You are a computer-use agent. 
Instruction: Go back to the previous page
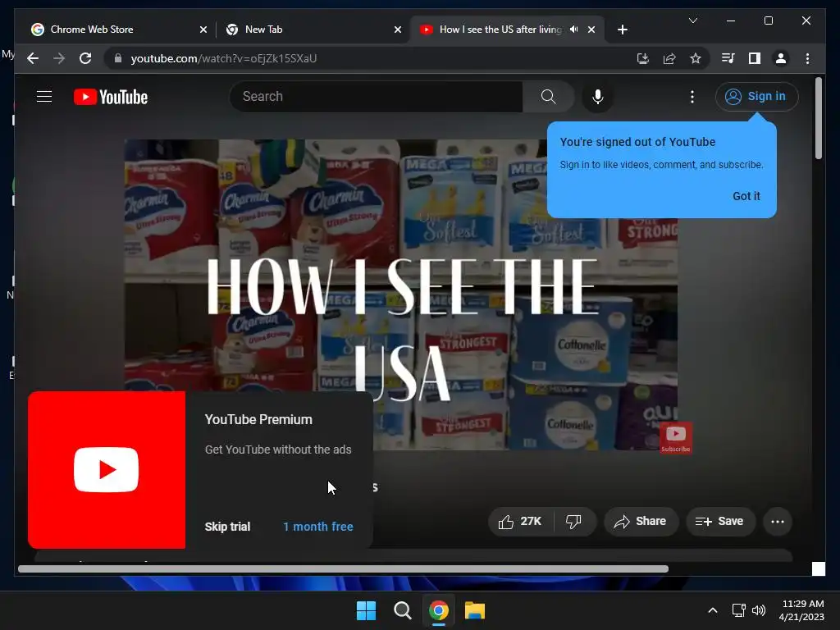(x=33, y=58)
